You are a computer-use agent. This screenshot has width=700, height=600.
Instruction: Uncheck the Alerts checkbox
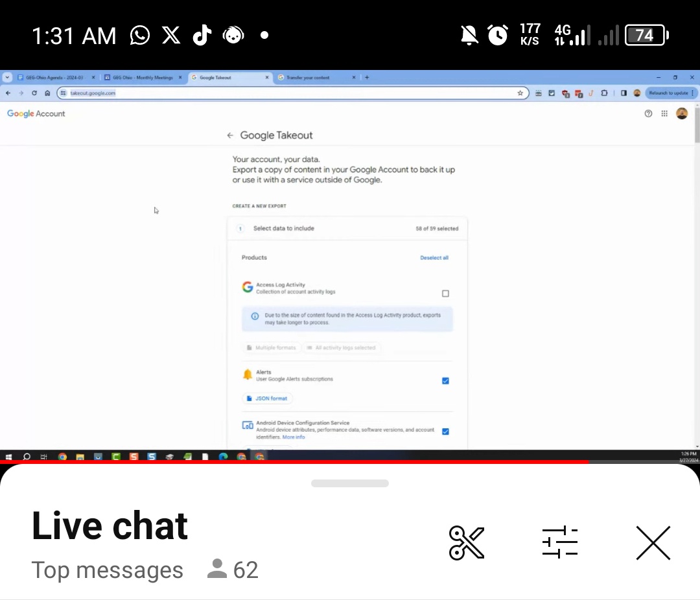coord(445,381)
